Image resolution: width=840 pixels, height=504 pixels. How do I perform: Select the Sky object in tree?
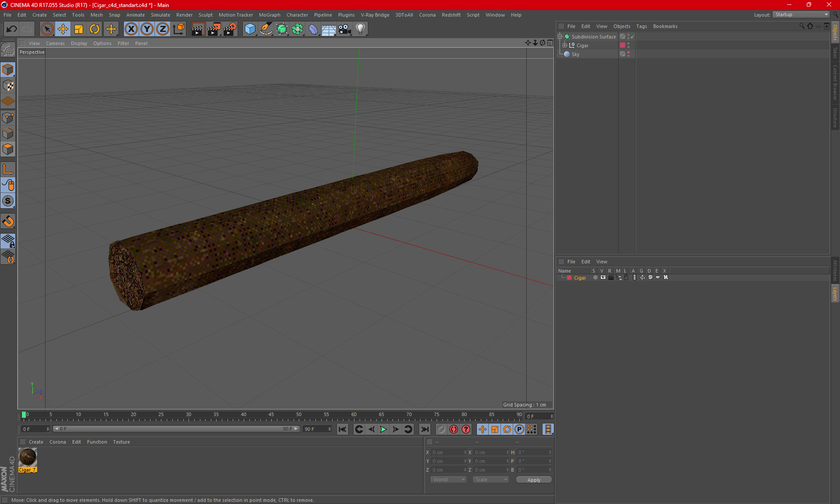click(x=575, y=54)
